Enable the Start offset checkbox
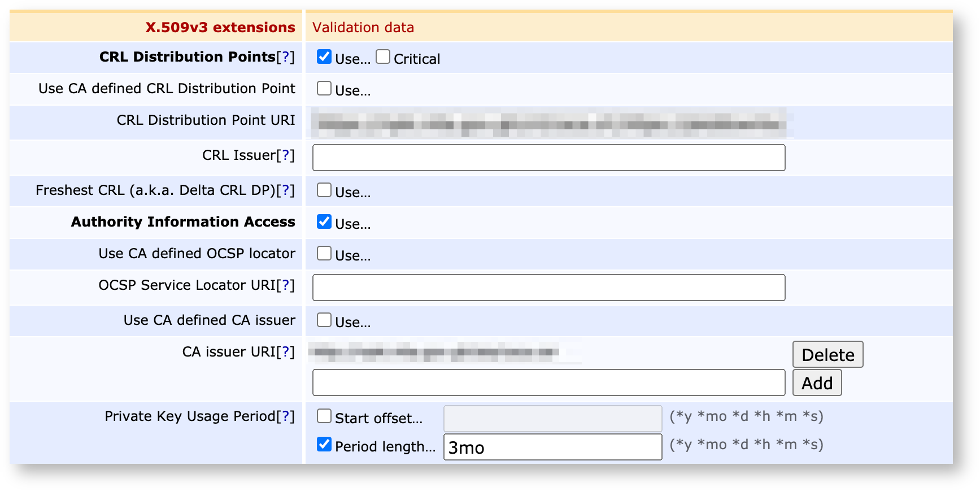Image resolution: width=980 pixels, height=491 pixels. (324, 416)
